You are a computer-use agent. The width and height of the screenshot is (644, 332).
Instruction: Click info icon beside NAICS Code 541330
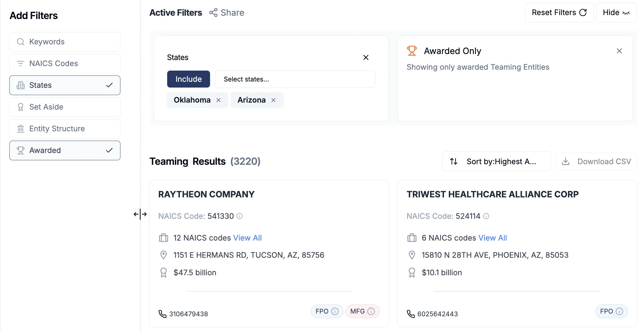pyautogui.click(x=240, y=216)
